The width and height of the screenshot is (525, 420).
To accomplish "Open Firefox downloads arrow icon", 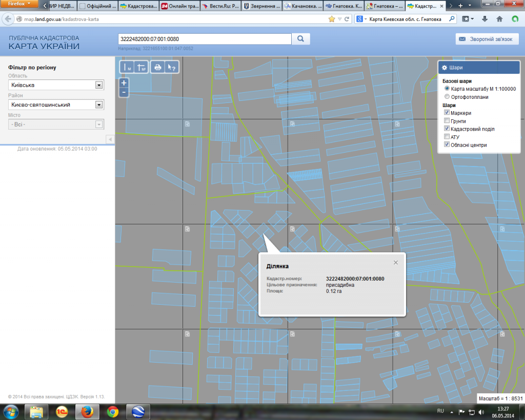I will pyautogui.click(x=484, y=19).
